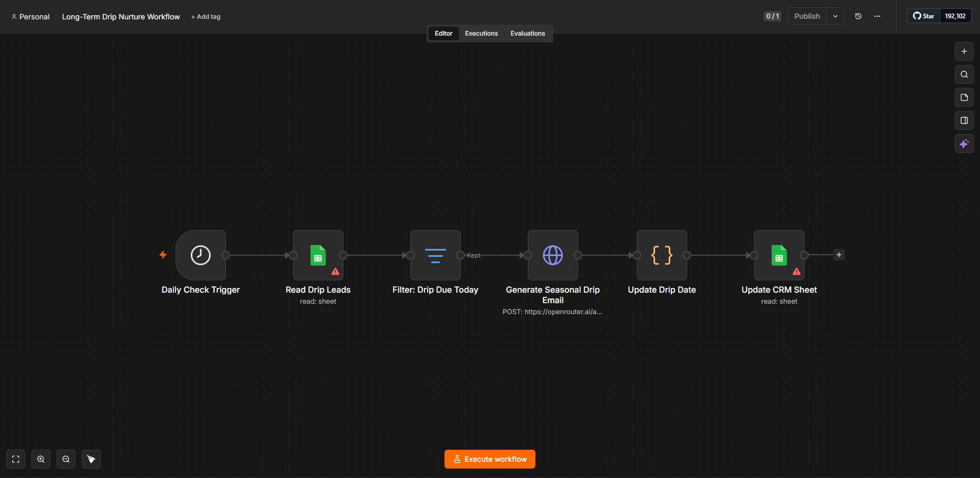The image size is (980, 478).
Task: Click the 192,102 star count
Action: click(x=955, y=16)
